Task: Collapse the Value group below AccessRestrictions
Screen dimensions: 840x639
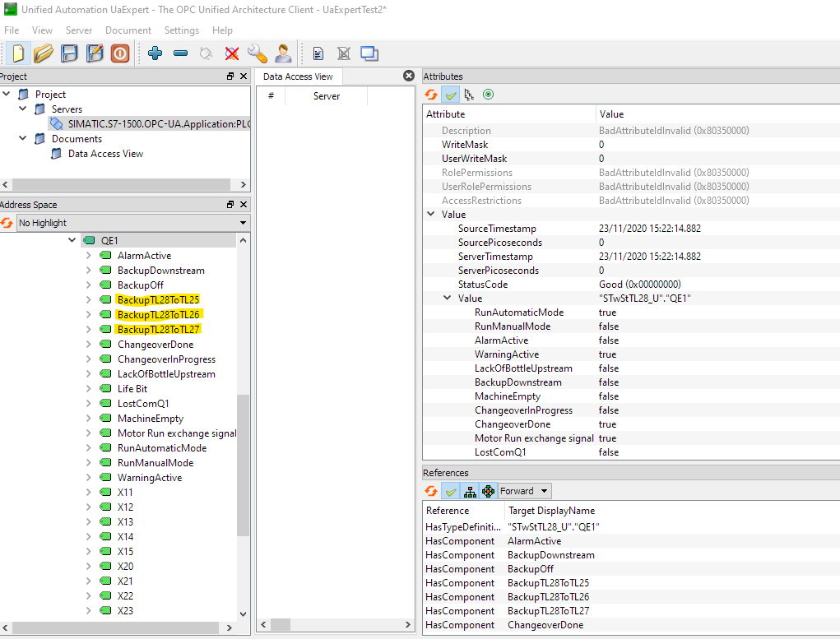Action: [431, 214]
